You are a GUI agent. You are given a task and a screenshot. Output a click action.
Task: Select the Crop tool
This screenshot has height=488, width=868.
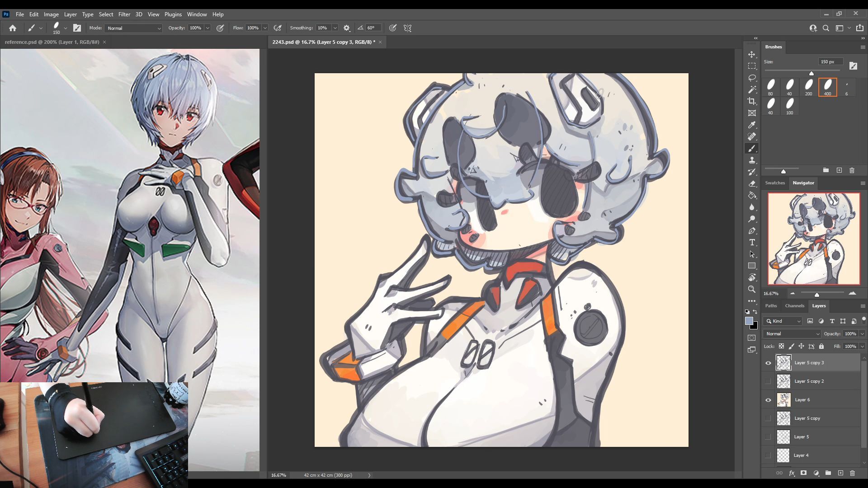pos(752,101)
